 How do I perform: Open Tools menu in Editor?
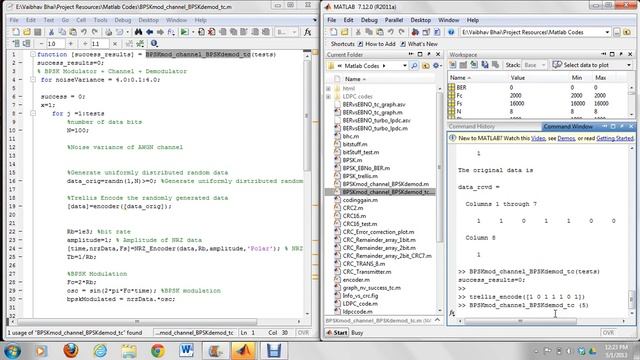click(100, 20)
